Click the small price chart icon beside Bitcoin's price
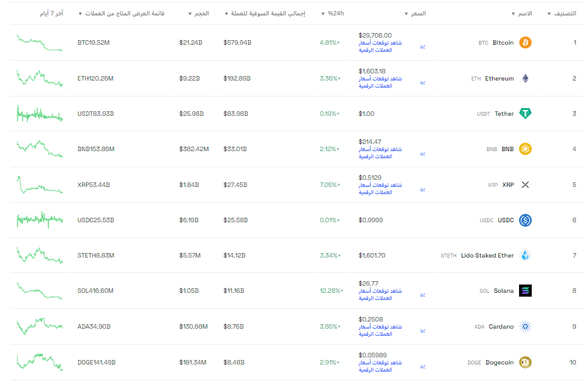The width and height of the screenshot is (588, 381). coord(423,47)
